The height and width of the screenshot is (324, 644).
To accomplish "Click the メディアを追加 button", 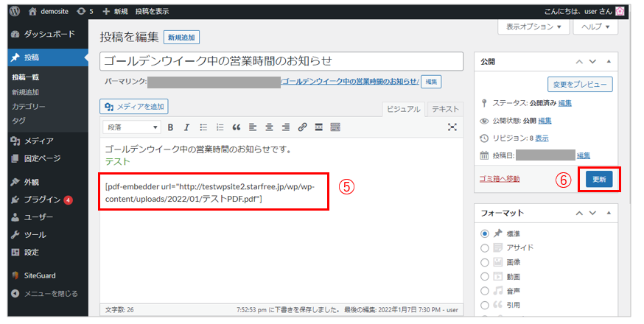I will point(134,107).
